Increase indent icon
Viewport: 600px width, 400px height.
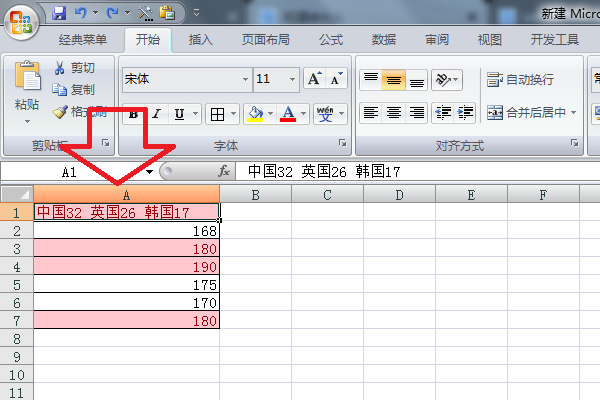pyautogui.click(x=465, y=113)
